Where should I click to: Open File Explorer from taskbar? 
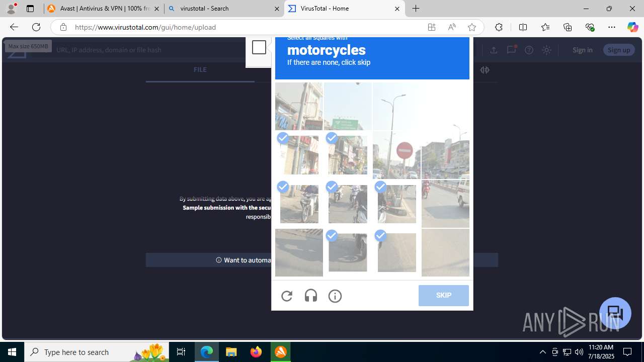(x=231, y=352)
